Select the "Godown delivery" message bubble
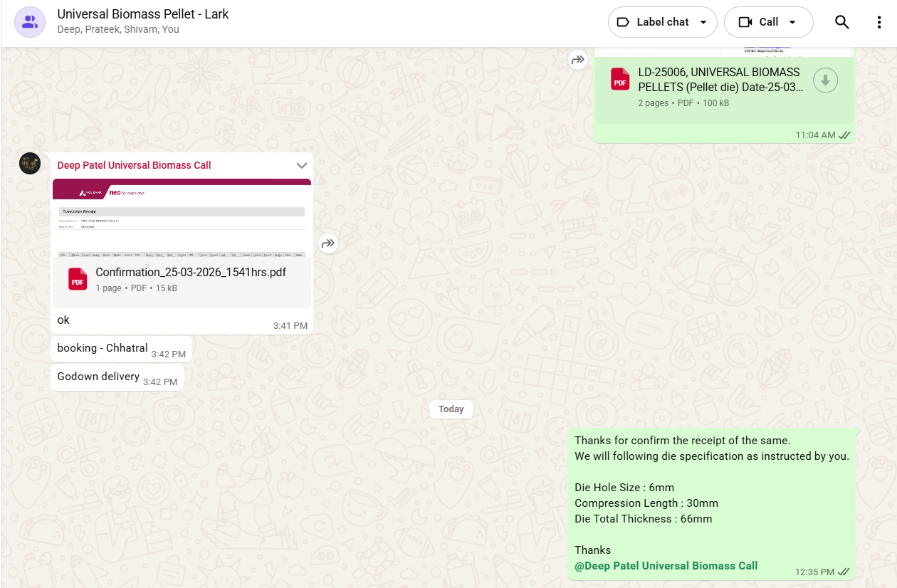The image size is (897, 588). point(98,377)
